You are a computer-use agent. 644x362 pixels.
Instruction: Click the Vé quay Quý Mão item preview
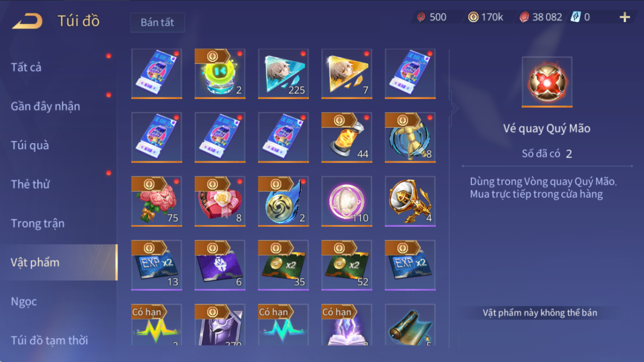click(x=547, y=82)
